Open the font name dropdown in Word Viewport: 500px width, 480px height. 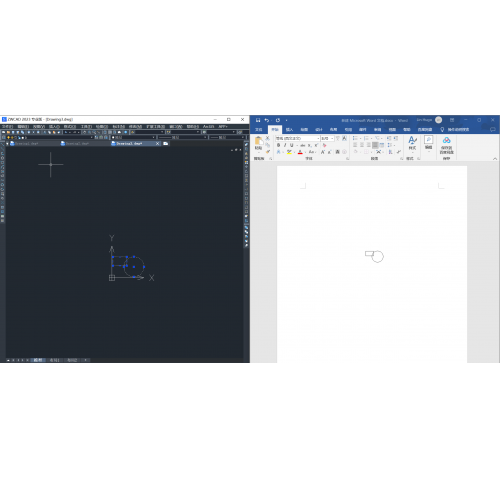coord(297,138)
